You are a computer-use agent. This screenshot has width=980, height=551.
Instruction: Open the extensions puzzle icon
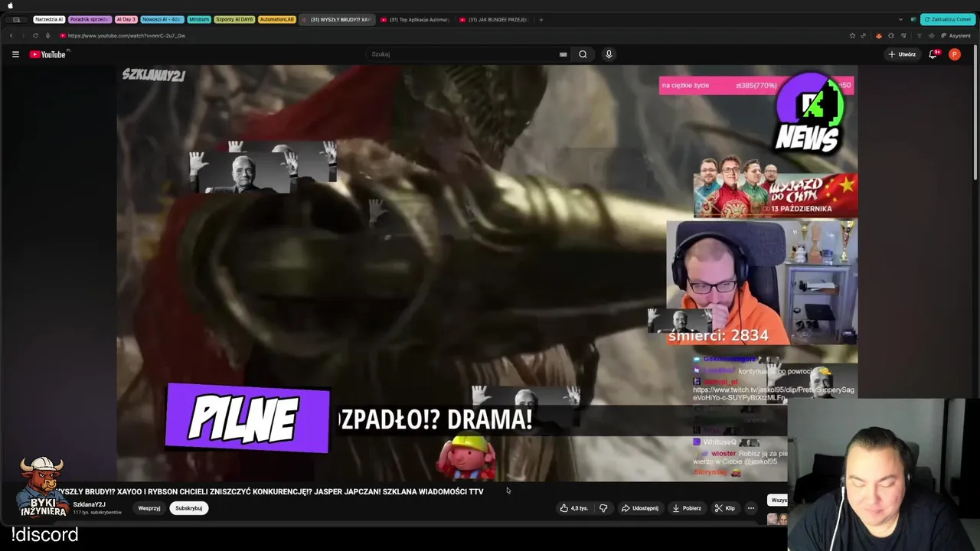pyautogui.click(x=891, y=35)
